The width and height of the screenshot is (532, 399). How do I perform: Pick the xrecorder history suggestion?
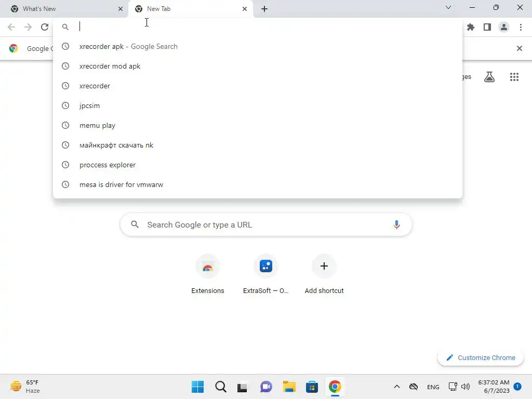pos(258,86)
